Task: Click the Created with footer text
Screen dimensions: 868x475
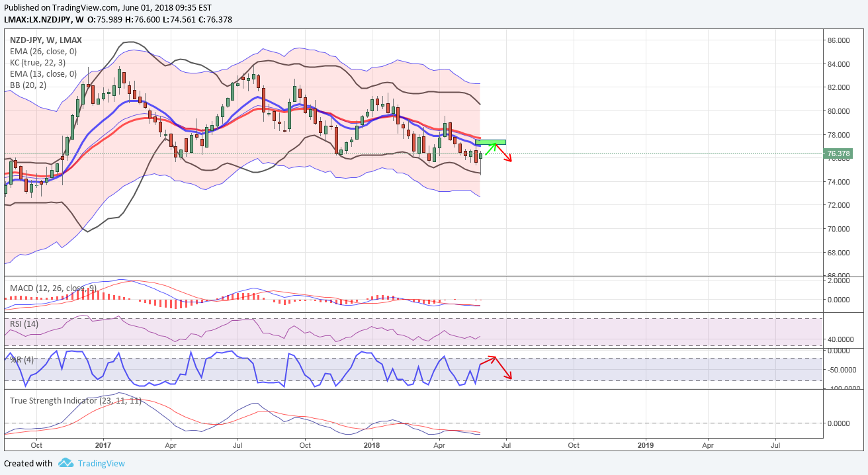Action: pyautogui.click(x=28, y=464)
